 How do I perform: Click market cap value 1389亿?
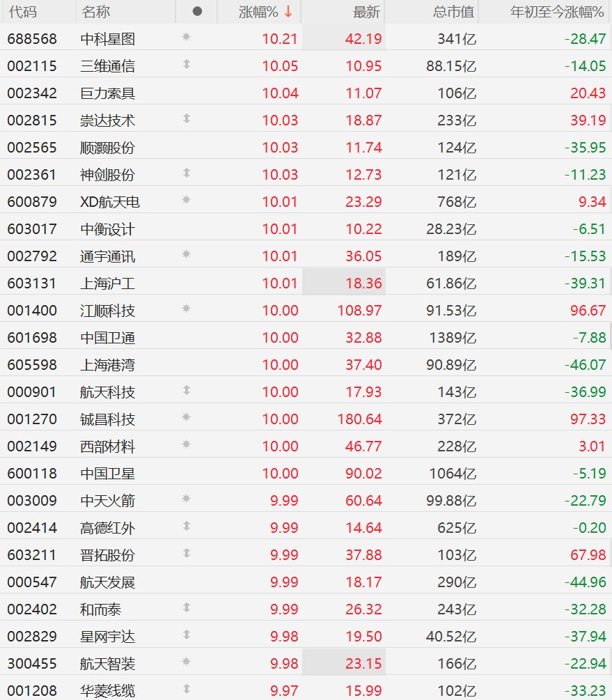point(453,338)
